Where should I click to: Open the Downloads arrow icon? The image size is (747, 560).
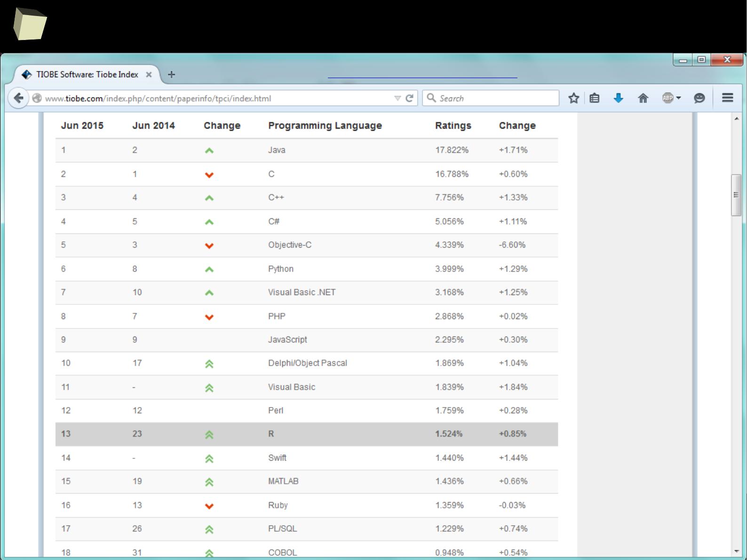coord(619,98)
